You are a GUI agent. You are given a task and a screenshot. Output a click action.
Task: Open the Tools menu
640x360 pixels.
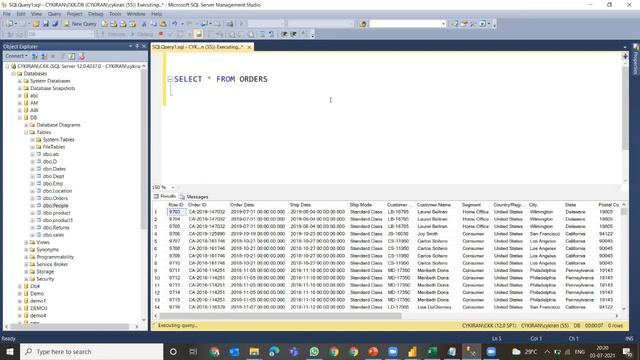click(115, 14)
